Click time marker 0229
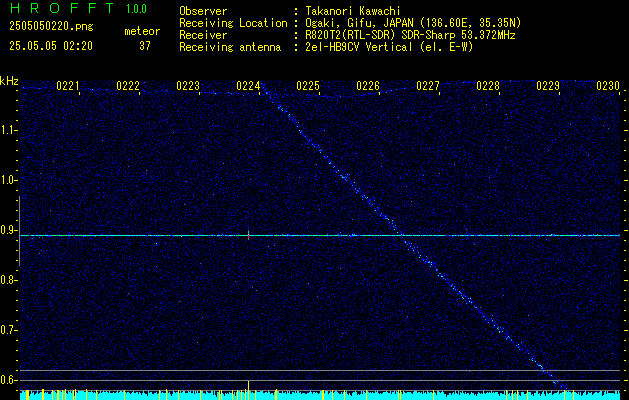 pos(548,86)
